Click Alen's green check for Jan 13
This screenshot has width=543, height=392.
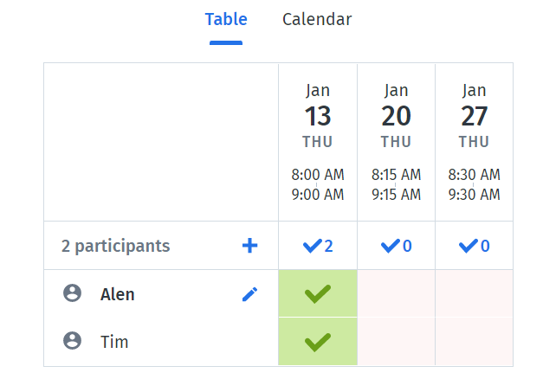pos(318,293)
